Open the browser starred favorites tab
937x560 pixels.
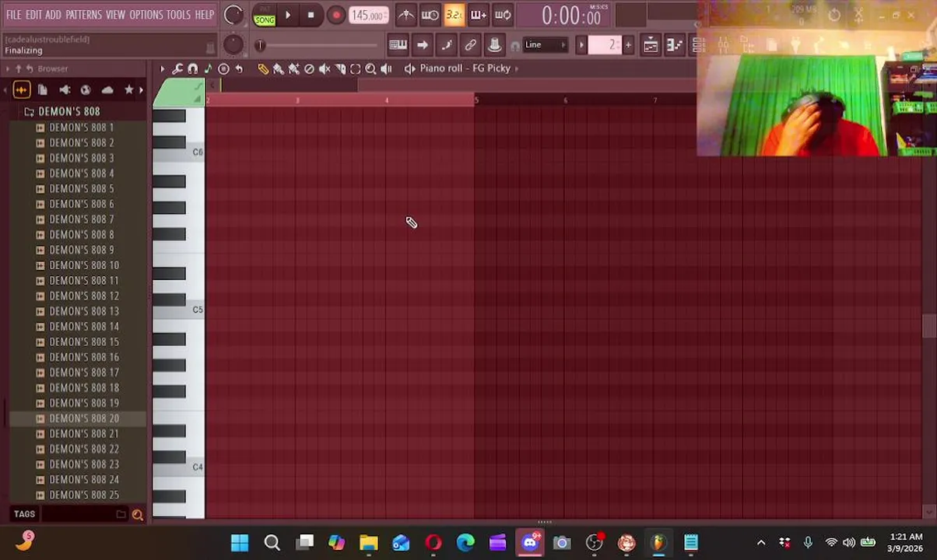pos(128,90)
